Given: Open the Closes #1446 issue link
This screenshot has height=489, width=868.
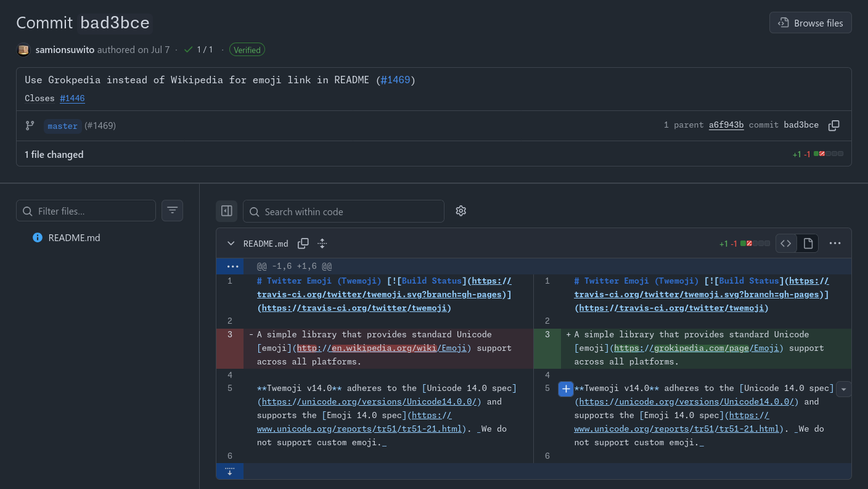Looking at the screenshot, I should pos(72,98).
